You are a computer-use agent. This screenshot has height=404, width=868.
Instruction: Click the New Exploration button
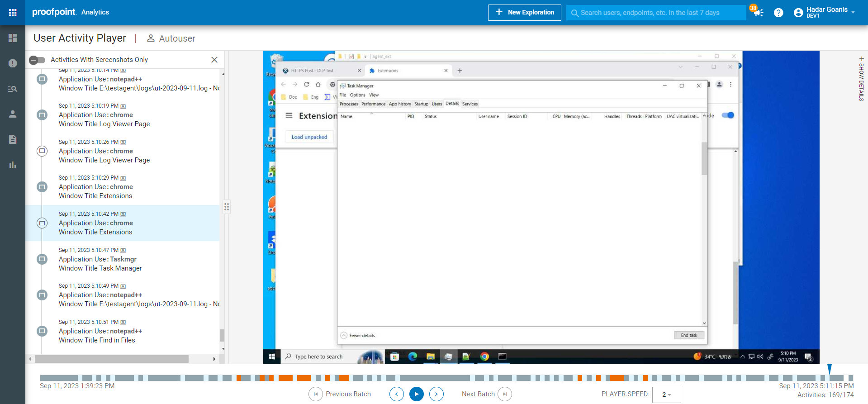[x=525, y=12]
